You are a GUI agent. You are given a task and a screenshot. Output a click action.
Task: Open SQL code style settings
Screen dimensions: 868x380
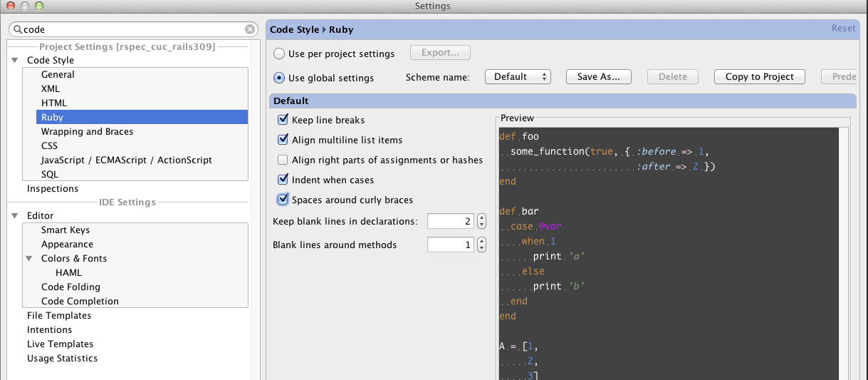pos(50,174)
